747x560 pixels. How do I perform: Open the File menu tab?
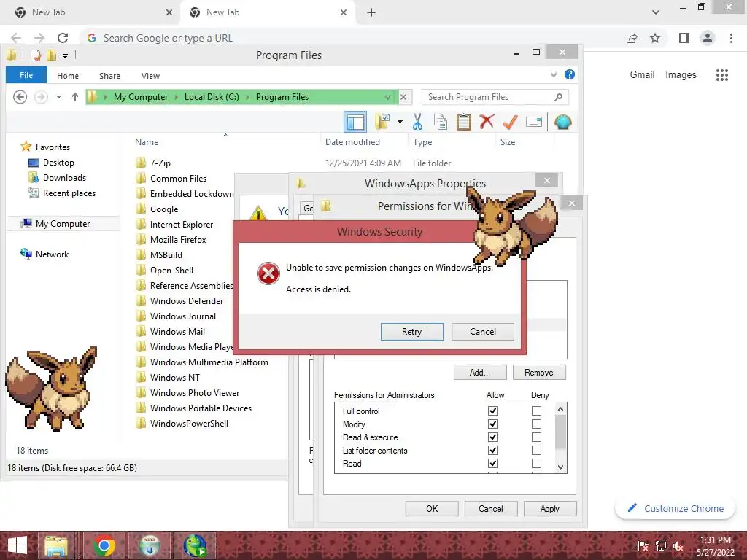26,75
